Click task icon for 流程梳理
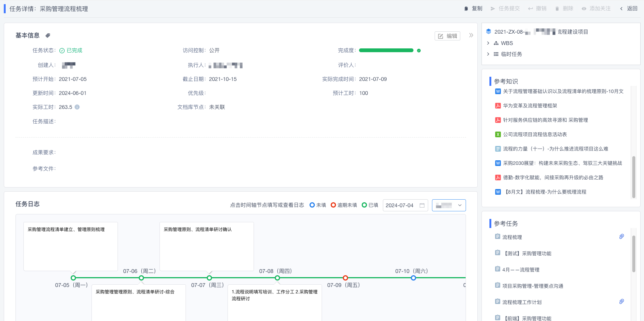Image resolution: width=644 pixels, height=321 pixels. click(498, 236)
